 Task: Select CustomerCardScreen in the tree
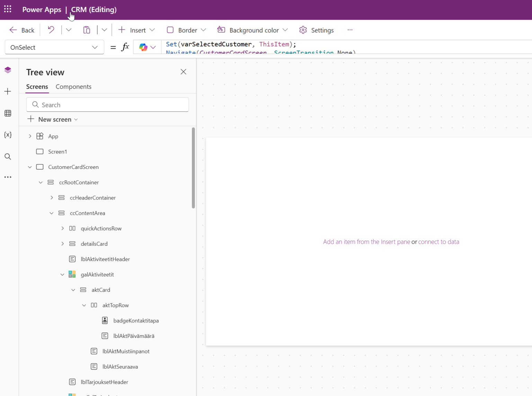pos(73,167)
